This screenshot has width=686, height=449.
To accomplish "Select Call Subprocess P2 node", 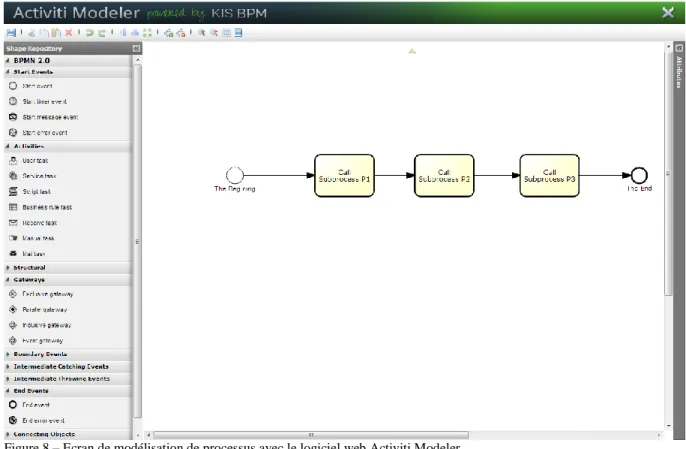I will 444,175.
